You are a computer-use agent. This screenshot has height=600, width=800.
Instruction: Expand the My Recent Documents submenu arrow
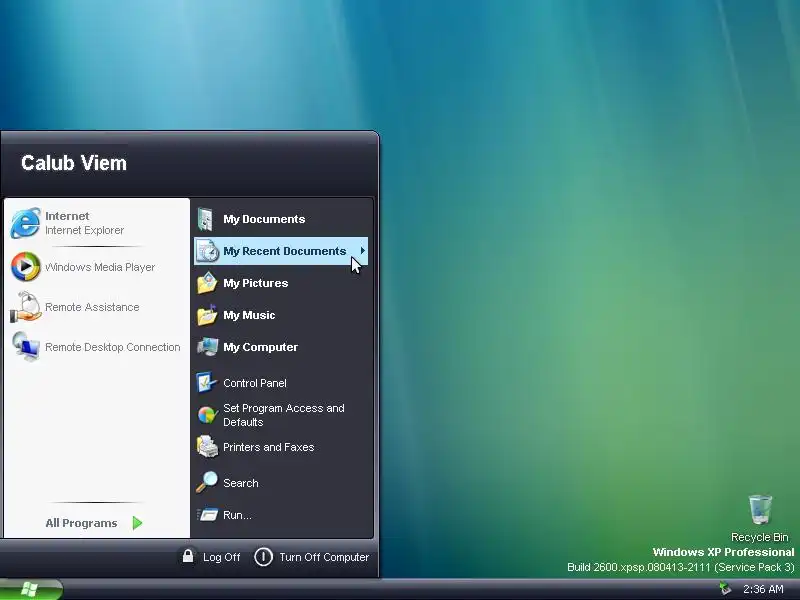click(362, 251)
